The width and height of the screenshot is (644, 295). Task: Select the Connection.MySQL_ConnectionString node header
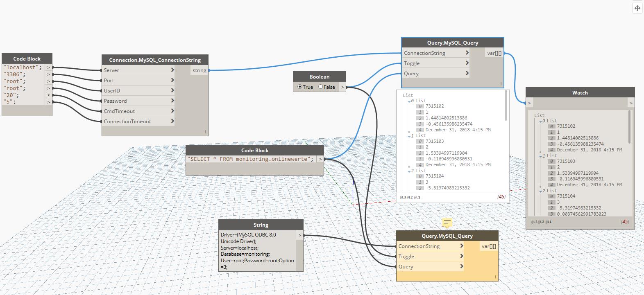point(155,60)
